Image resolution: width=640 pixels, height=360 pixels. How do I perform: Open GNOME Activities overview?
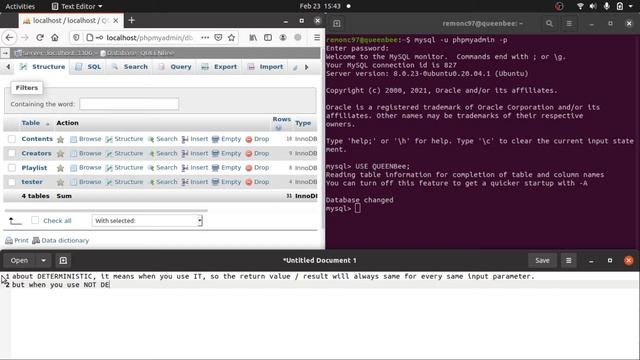(x=20, y=6)
